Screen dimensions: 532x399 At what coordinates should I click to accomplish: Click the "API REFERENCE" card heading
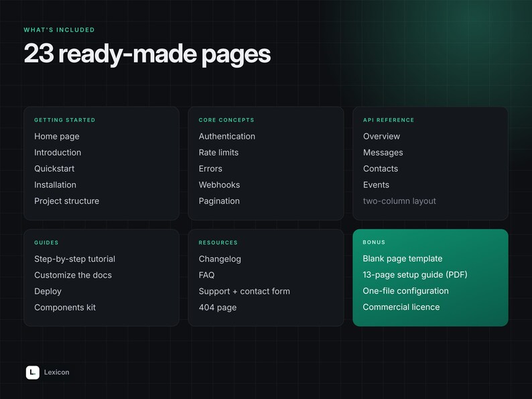389,120
